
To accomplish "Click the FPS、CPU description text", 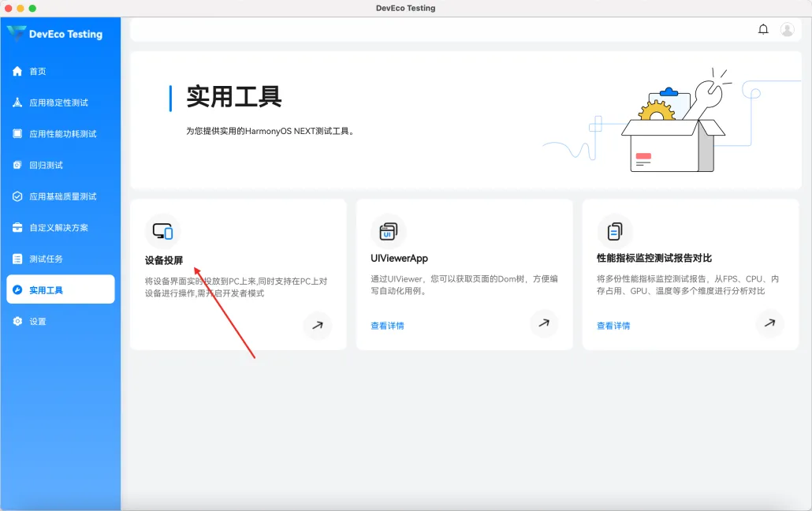I will coord(687,285).
